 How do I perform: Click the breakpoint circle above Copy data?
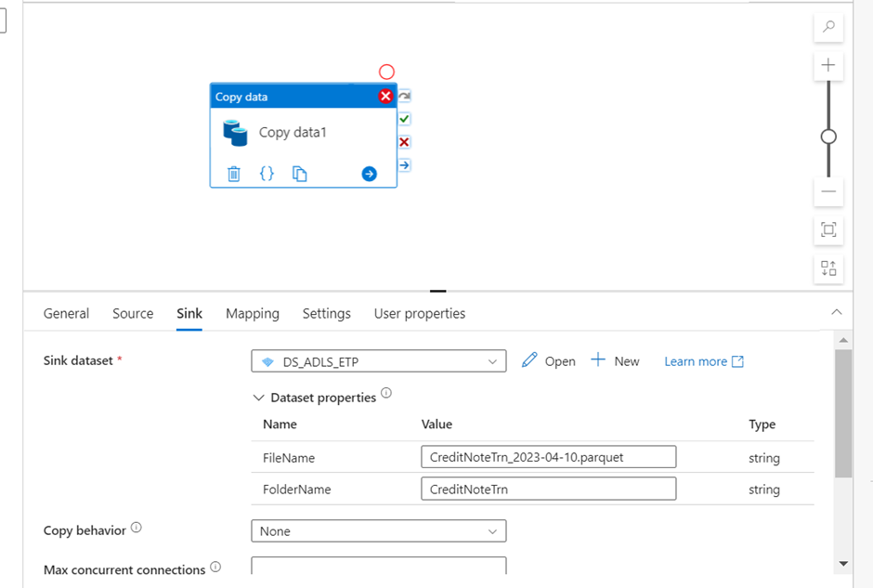[386, 72]
